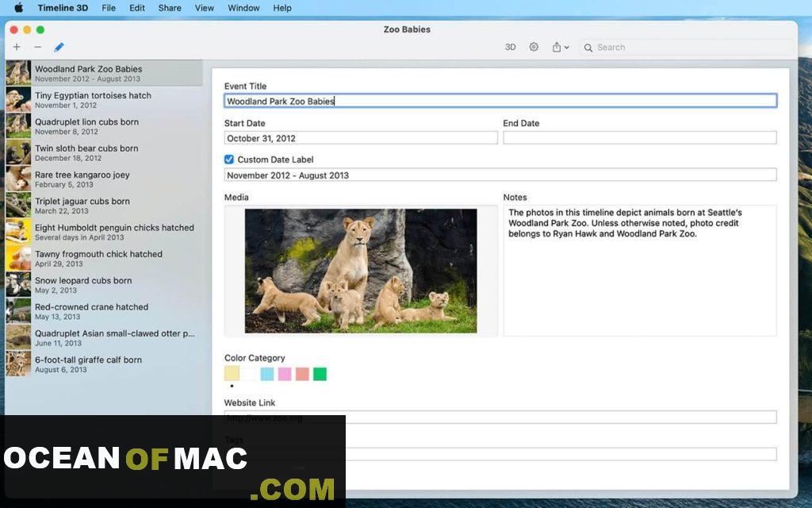Click the custom date label text field
Screen dimensions: 812x508
click(500, 175)
